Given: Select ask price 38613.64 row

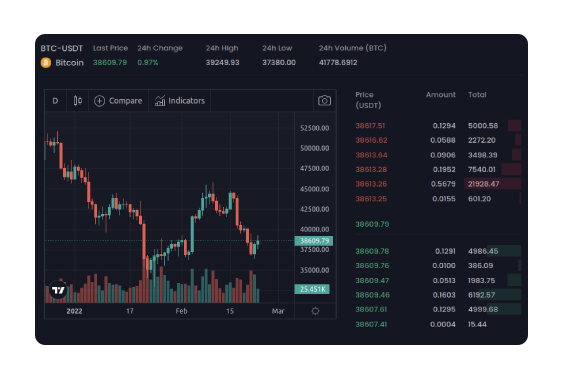Looking at the screenshot, I should click(x=438, y=155).
